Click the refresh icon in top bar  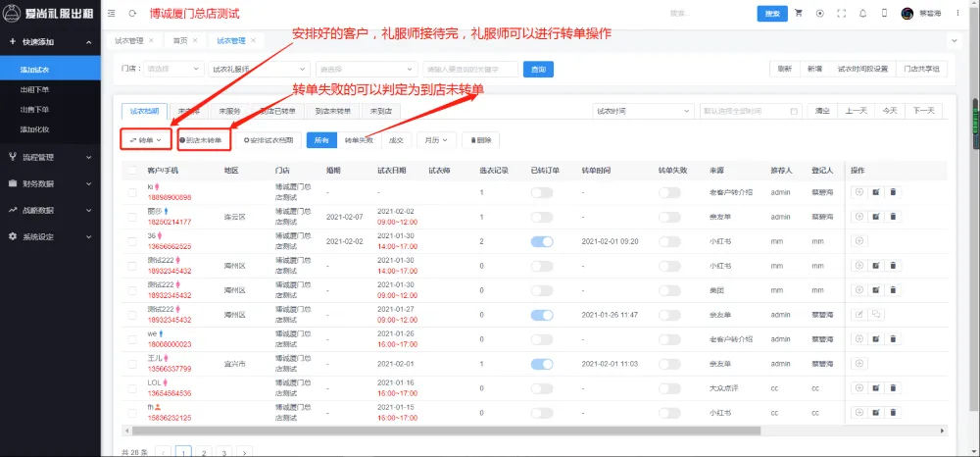click(132, 14)
